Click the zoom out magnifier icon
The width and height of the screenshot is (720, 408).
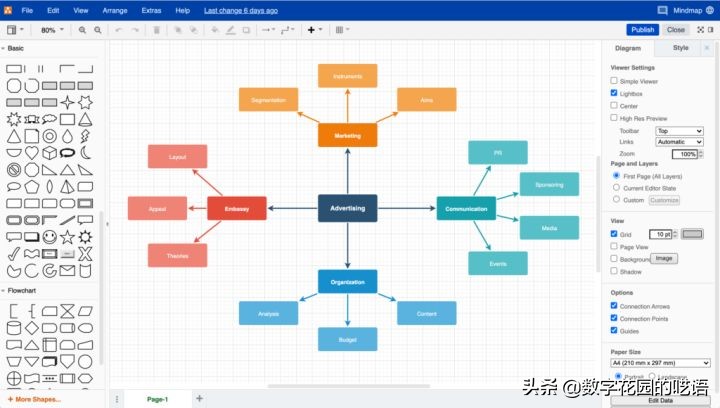click(98, 30)
